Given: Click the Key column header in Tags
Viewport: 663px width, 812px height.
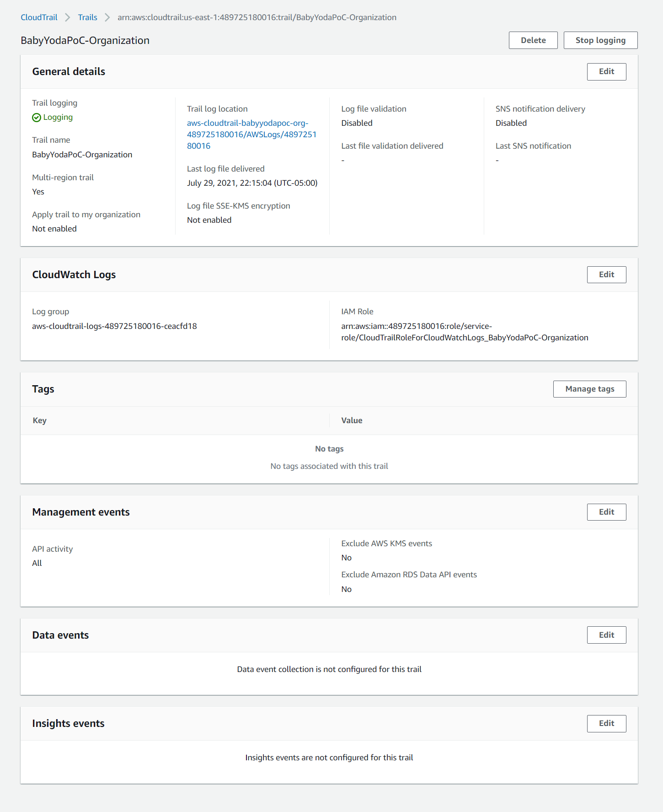Looking at the screenshot, I should point(39,420).
